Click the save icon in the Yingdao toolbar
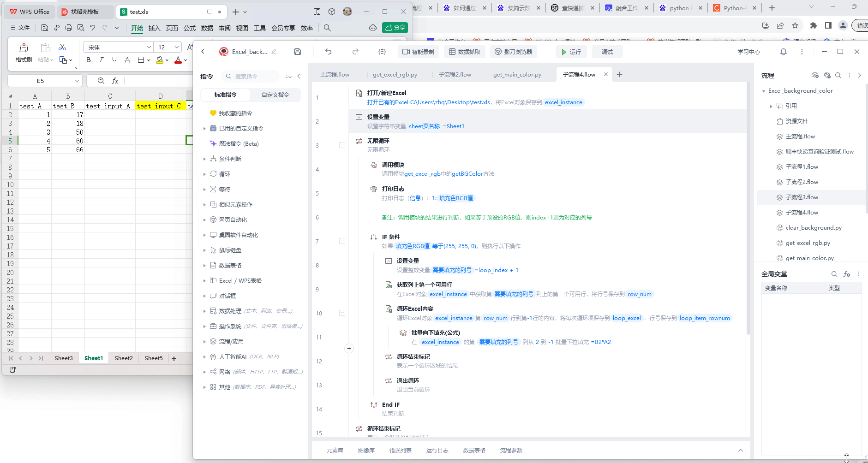The image size is (868, 463). (x=298, y=52)
